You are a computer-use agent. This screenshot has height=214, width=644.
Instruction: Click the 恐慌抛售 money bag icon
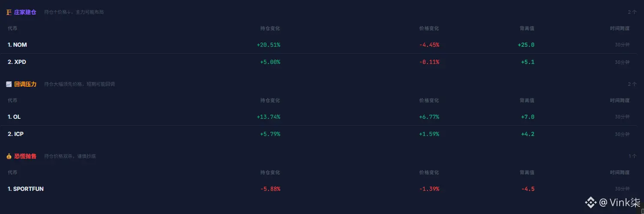click(x=9, y=156)
